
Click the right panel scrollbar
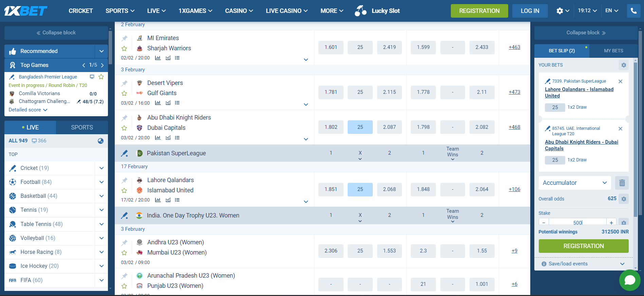640,123
